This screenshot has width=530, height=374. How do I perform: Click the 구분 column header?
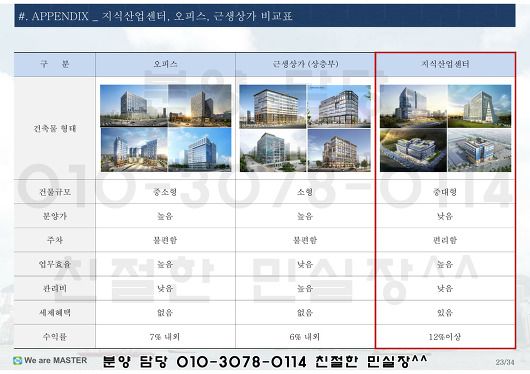coord(55,64)
